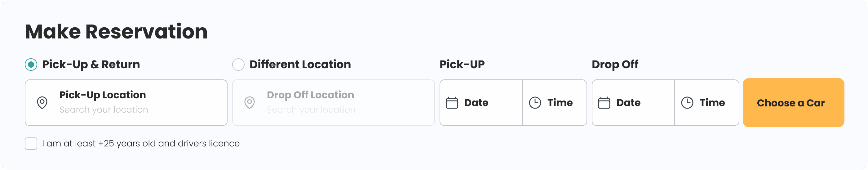Open the Pick-UP Time picker
This screenshot has height=170, width=868.
pyautogui.click(x=560, y=103)
